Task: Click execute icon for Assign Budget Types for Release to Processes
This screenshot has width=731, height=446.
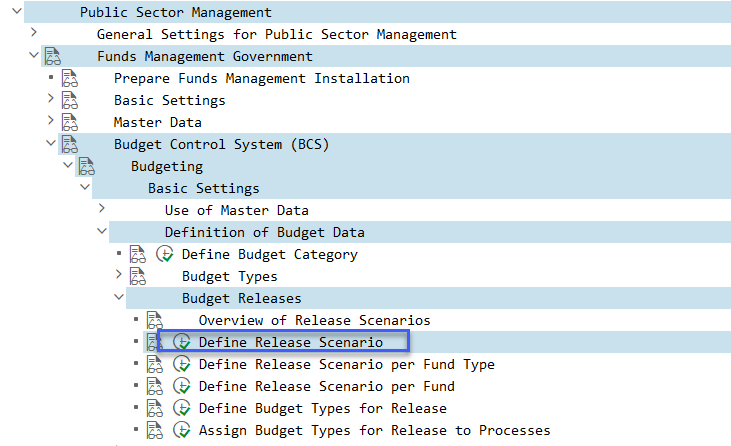Action: (x=182, y=430)
